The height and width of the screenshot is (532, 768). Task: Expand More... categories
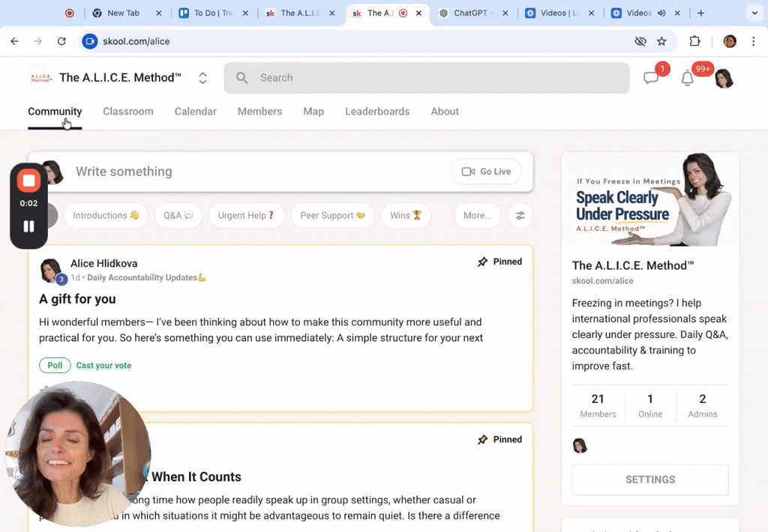(x=478, y=215)
